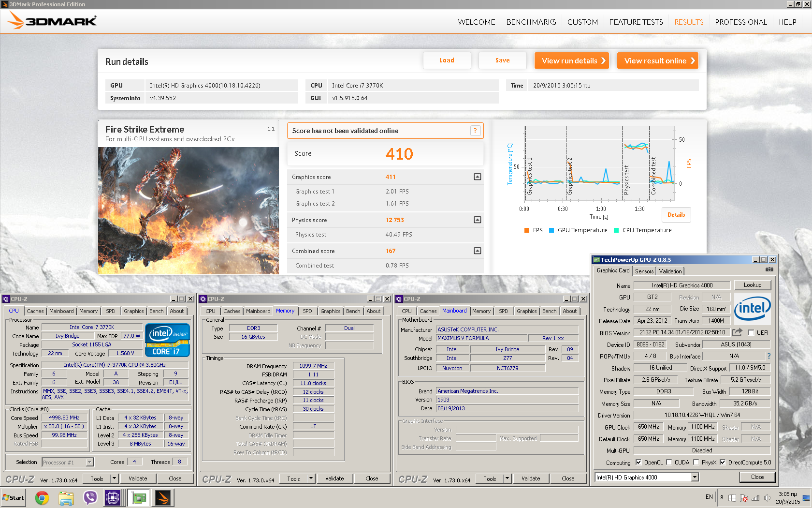Open the BENCHMARKS menu in 3DMark

coord(531,22)
